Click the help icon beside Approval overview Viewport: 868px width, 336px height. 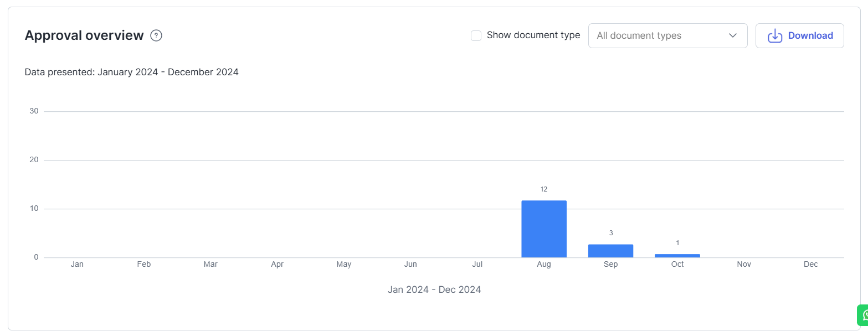click(156, 35)
